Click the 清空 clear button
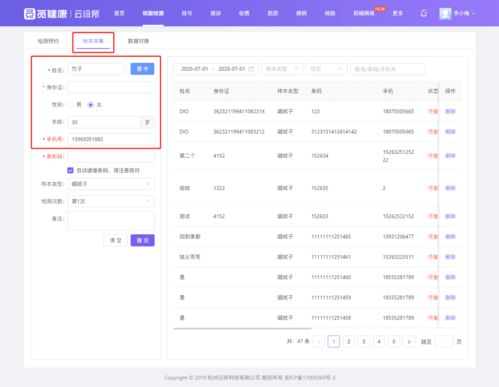Screen dimensions: 499x387 point(115,240)
